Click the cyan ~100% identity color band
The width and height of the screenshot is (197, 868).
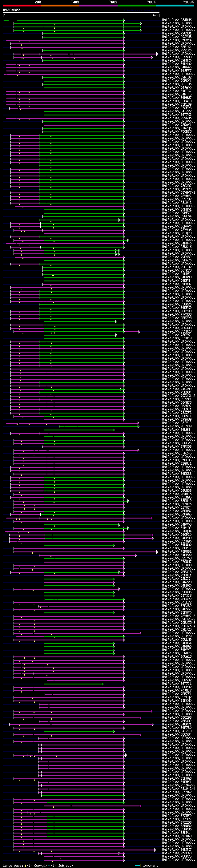175,6
